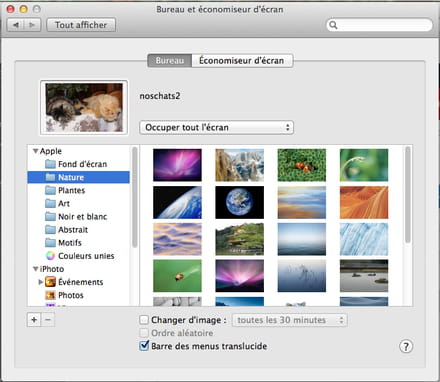Viewport: 440px width, 382px height.
Task: Open the toutes les 30 minutes interval popup
Action: 289,320
